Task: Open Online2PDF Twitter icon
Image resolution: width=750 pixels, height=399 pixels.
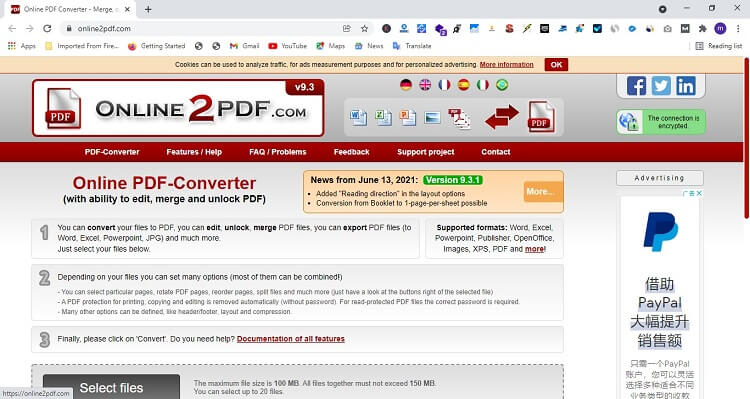Action: point(661,86)
